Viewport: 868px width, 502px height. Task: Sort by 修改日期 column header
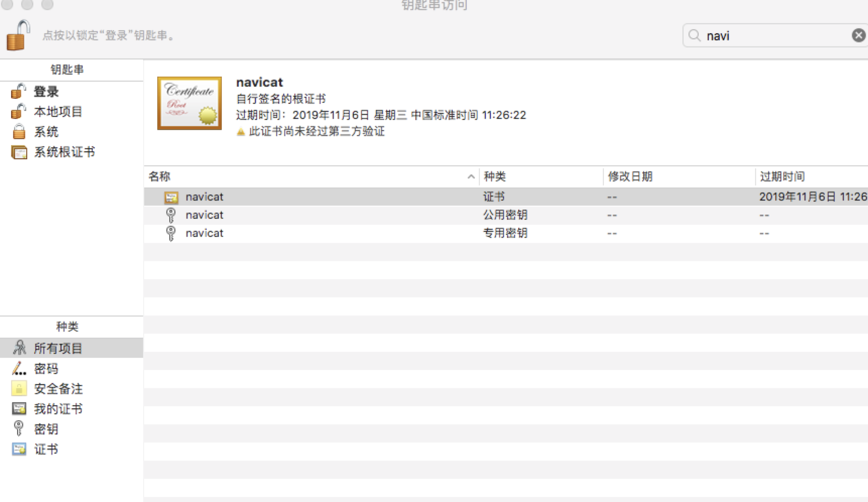coord(679,176)
